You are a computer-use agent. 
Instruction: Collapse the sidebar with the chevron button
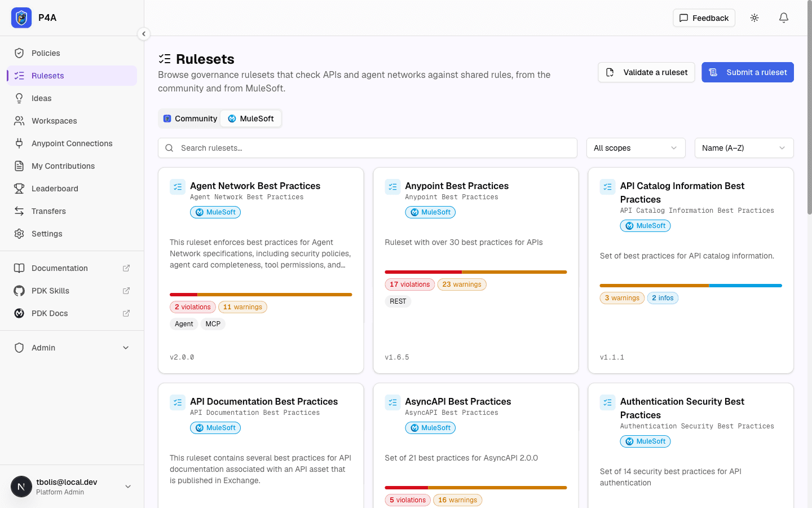coord(144,34)
